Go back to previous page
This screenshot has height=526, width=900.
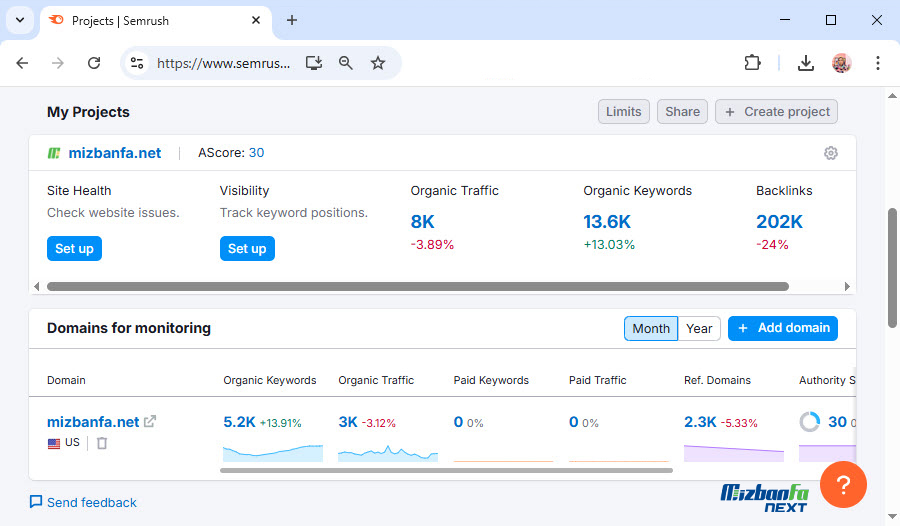pyautogui.click(x=22, y=63)
